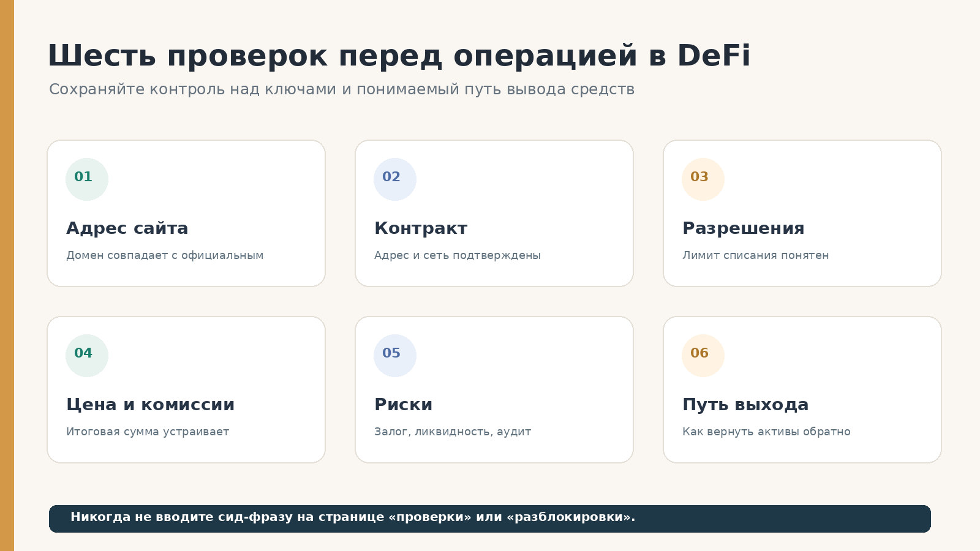Screen dimensions: 980x551
Task: Click text «Итоговая сумма устраивает»
Action: (x=148, y=432)
